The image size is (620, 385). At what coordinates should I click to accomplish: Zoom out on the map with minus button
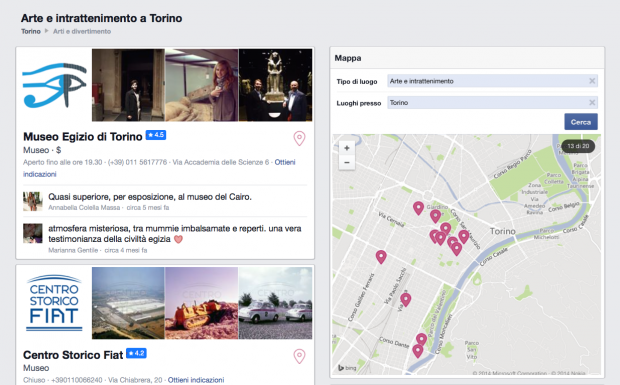click(x=347, y=162)
